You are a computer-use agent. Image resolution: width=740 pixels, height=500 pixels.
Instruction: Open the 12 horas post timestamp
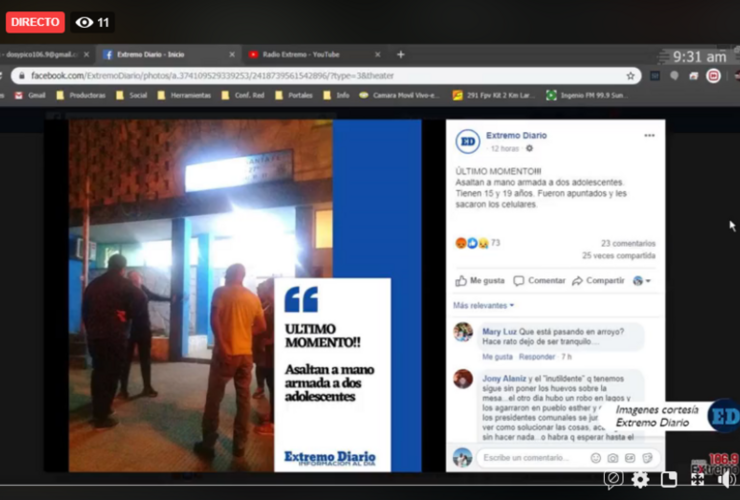tap(505, 149)
